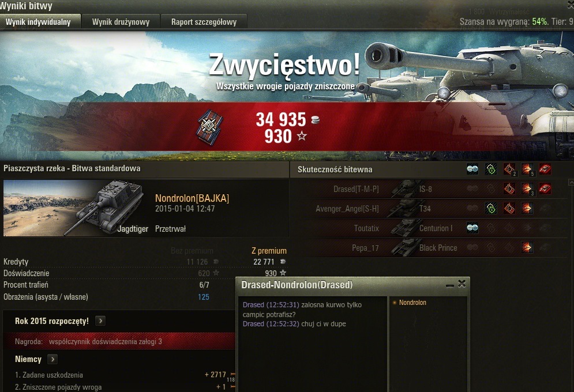The image size is (574, 392).
Task: Click the damage dealt arrow icon in header
Action: (527, 169)
